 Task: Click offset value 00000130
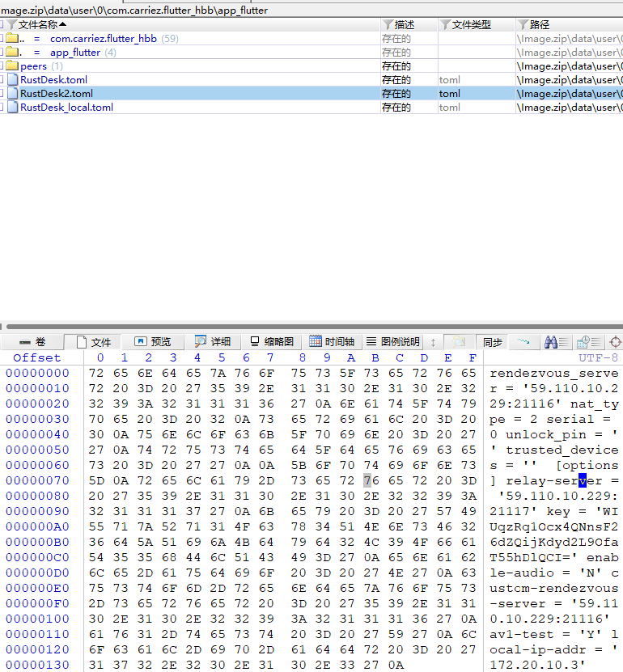[x=37, y=665]
